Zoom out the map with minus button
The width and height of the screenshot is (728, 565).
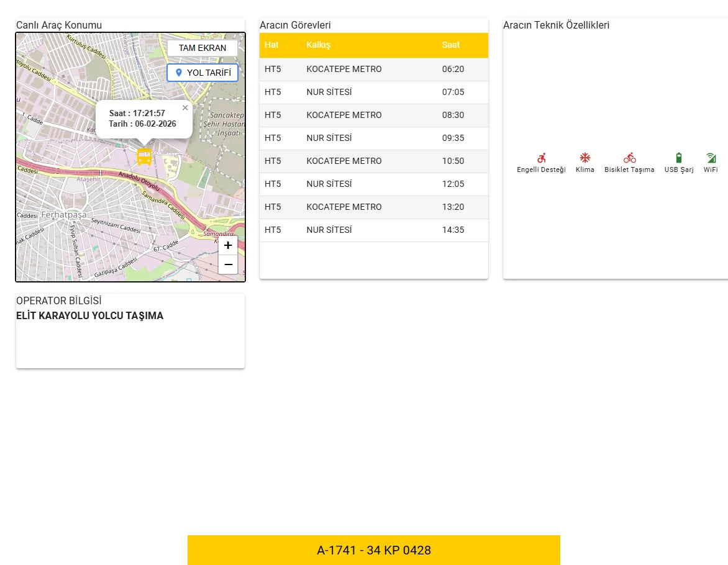(228, 264)
